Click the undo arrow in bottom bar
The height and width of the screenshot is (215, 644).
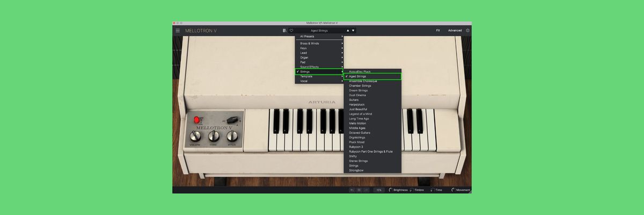(352, 190)
